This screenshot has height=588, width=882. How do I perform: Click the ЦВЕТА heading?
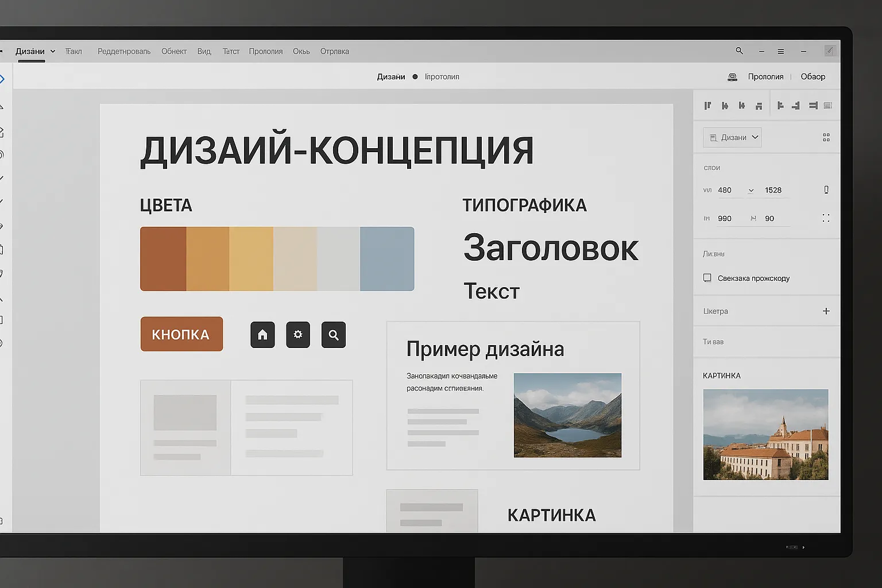click(x=166, y=206)
